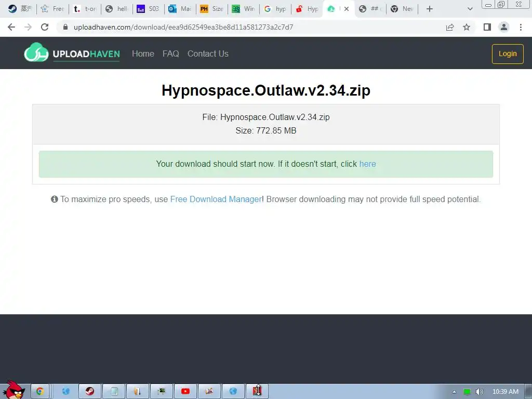Viewport: 532px width, 399px height.
Task: Switch to the Google 'hyp' tab
Action: pos(275,9)
